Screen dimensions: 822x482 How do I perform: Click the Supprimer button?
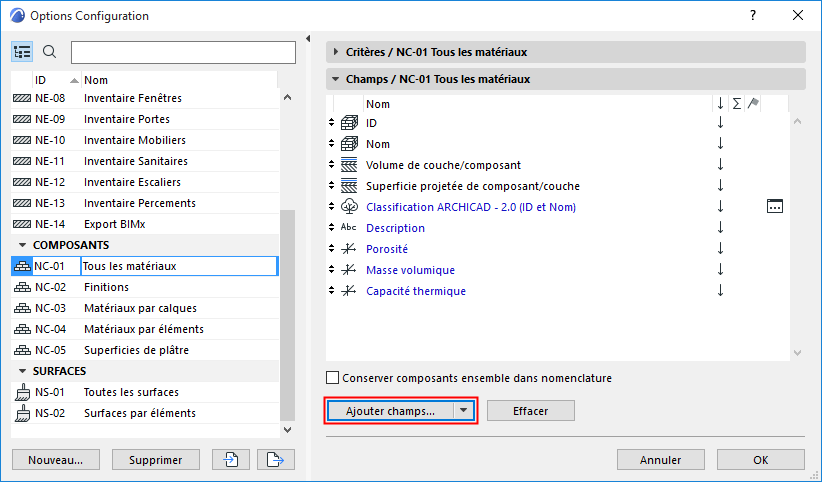pyautogui.click(x=156, y=459)
